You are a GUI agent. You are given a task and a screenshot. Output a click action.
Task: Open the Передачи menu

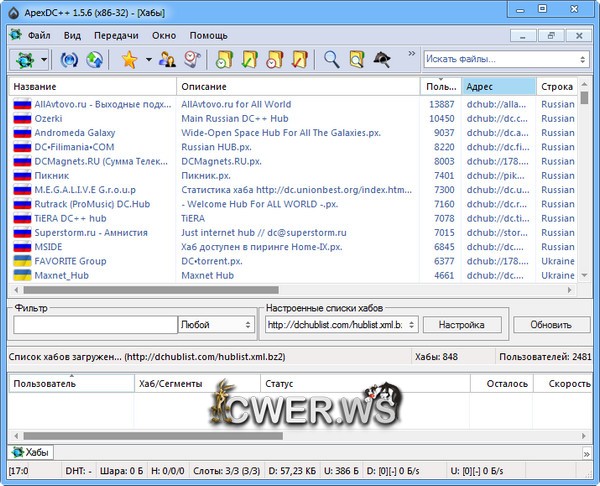tap(117, 35)
